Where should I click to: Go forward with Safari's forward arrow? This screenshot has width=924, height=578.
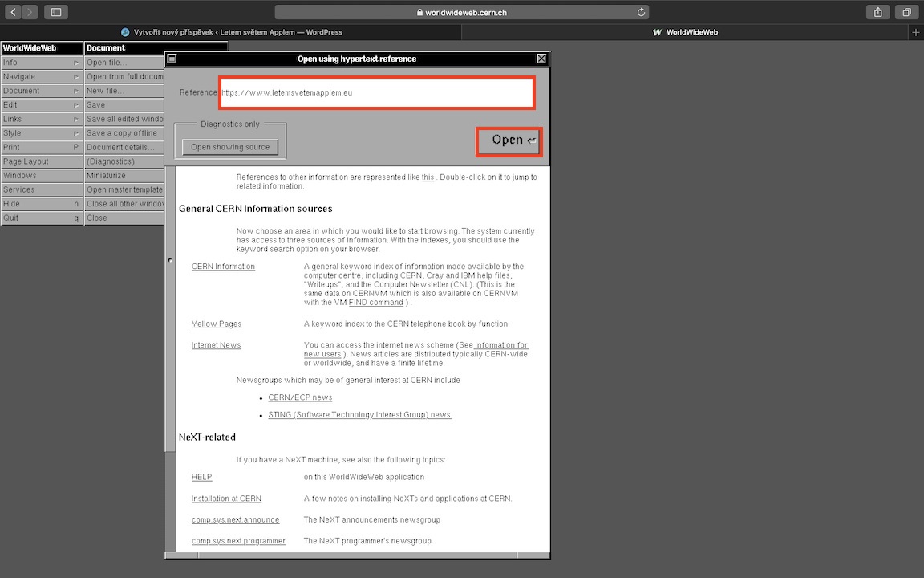pyautogui.click(x=30, y=12)
